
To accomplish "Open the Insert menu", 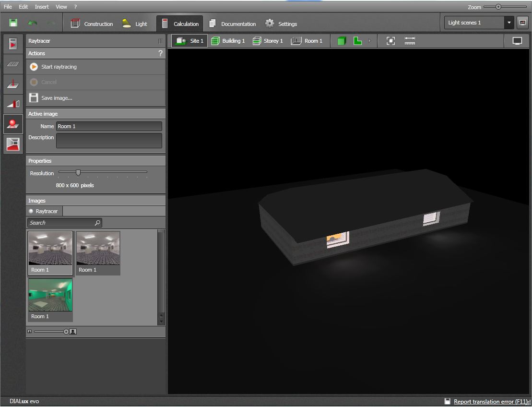I will click(x=42, y=7).
